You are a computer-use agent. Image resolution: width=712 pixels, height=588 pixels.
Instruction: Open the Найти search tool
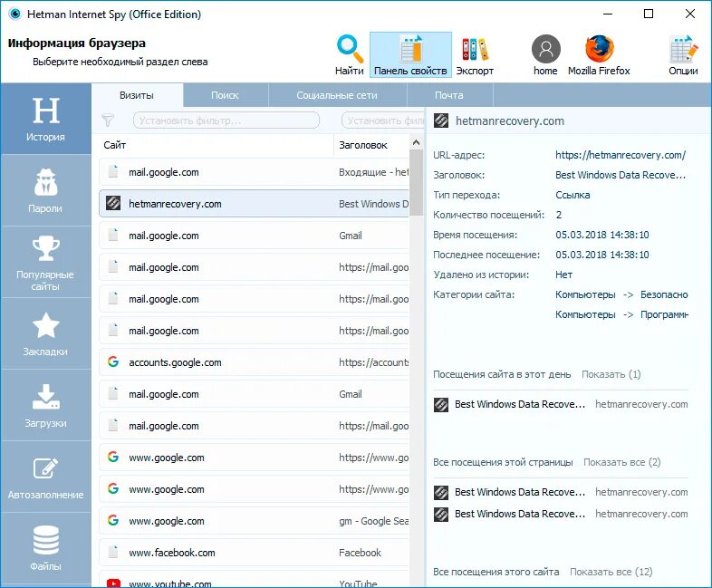click(349, 55)
